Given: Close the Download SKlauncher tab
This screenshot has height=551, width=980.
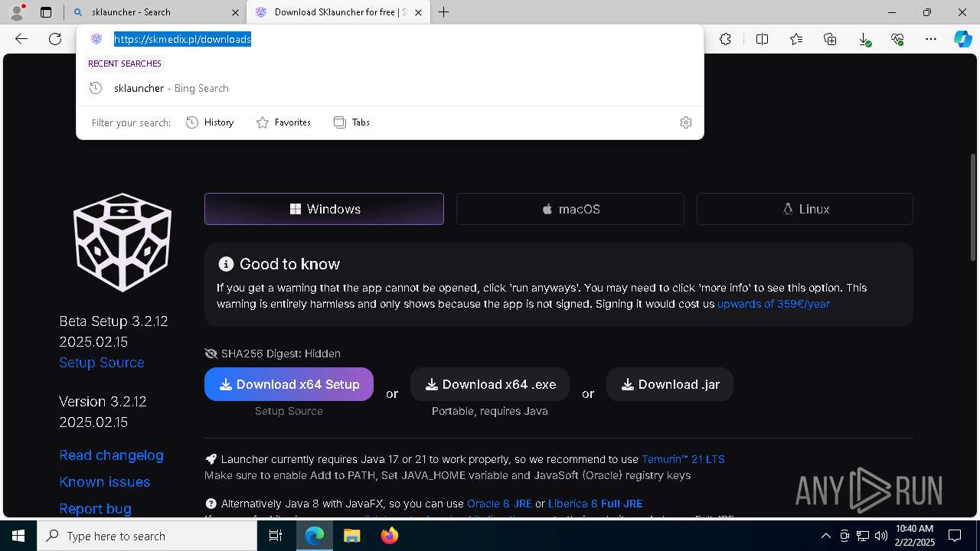Looking at the screenshot, I should (418, 12).
